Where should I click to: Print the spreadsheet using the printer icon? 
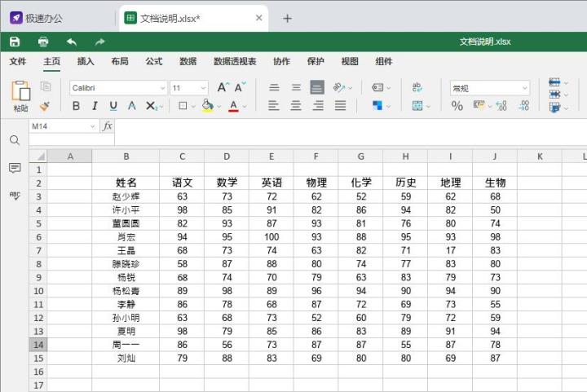pos(43,42)
